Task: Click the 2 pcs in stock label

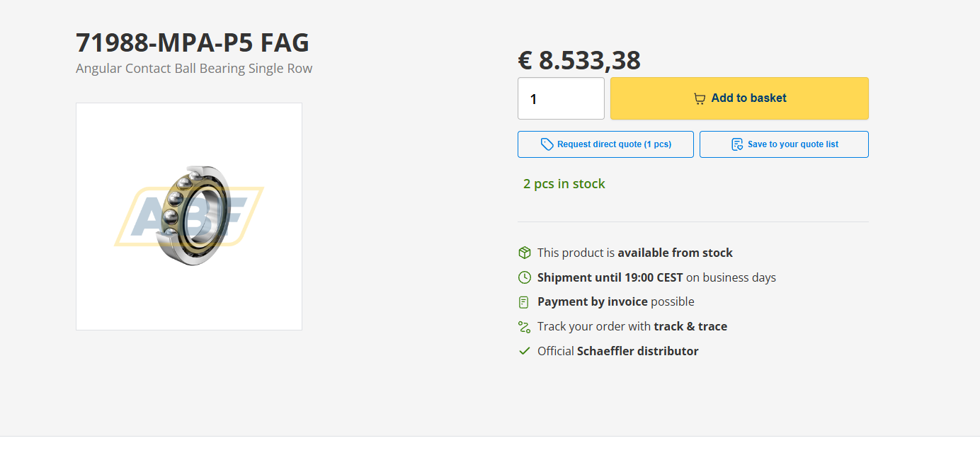Action: click(x=564, y=184)
